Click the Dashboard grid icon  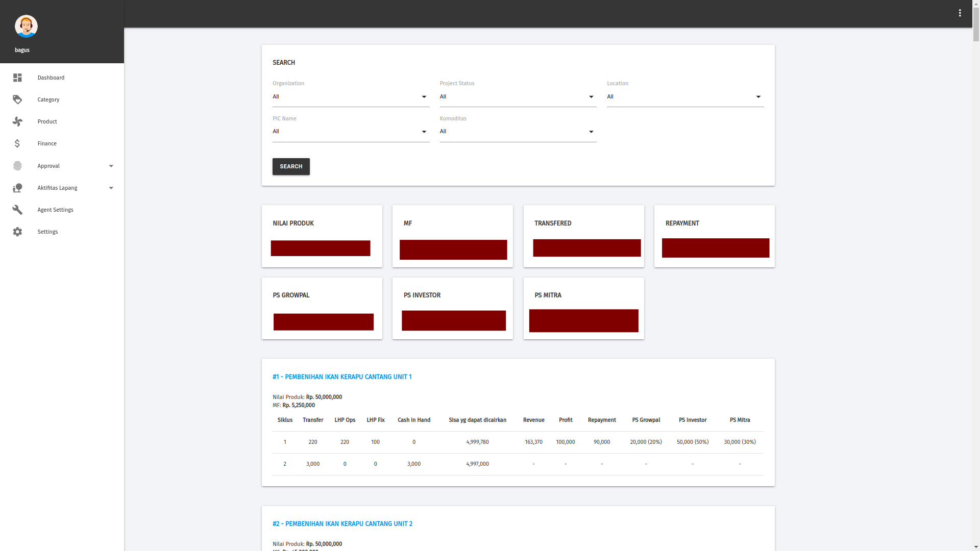click(17, 78)
